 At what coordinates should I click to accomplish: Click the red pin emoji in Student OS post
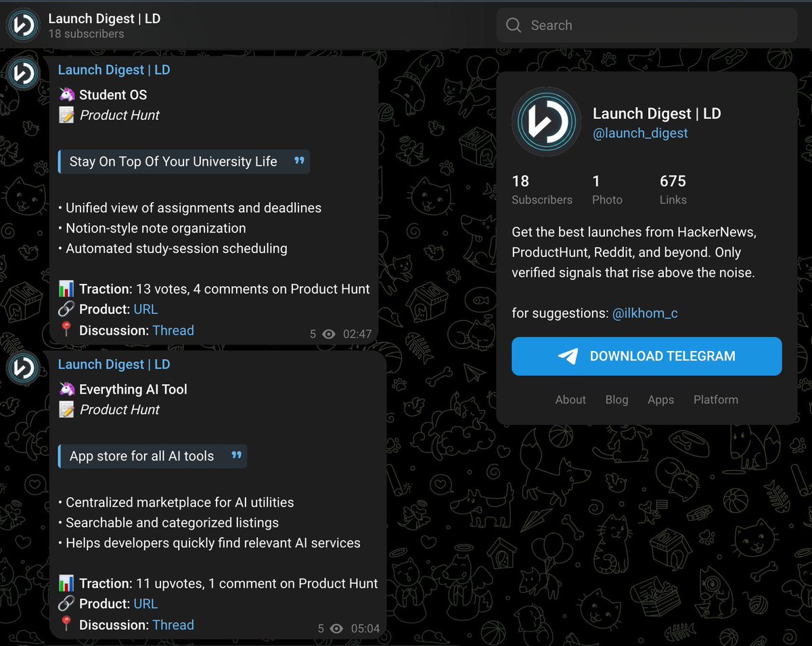(x=66, y=330)
